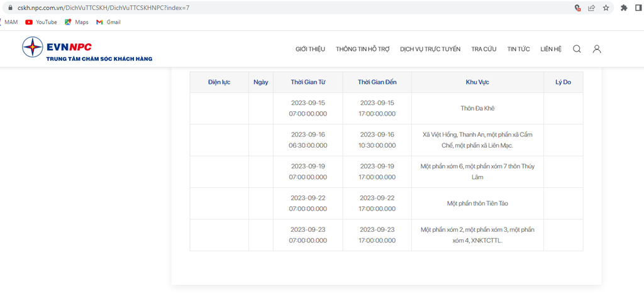The height and width of the screenshot is (301, 644).
Task: Click the EVNNPC logo
Action: pyautogui.click(x=87, y=49)
